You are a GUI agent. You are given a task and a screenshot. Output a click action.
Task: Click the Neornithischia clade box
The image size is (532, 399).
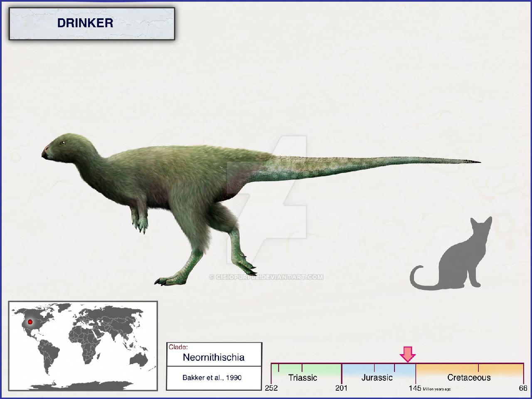coord(214,357)
